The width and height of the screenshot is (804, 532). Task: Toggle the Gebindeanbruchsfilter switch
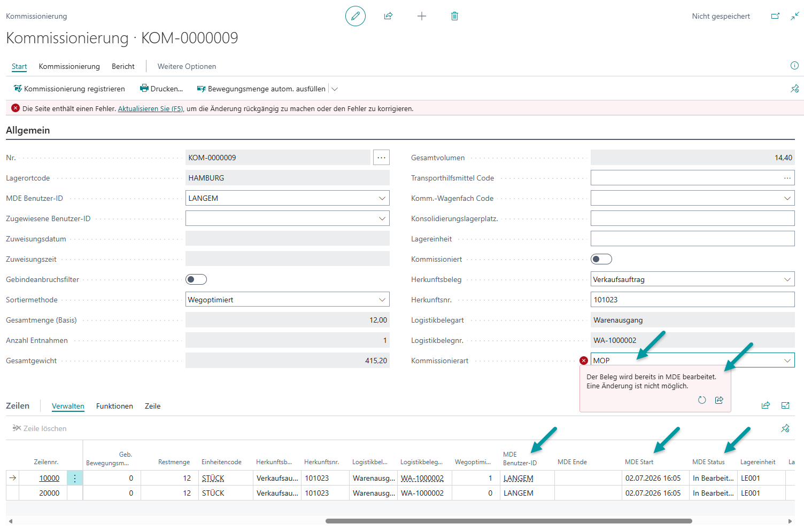coord(196,279)
